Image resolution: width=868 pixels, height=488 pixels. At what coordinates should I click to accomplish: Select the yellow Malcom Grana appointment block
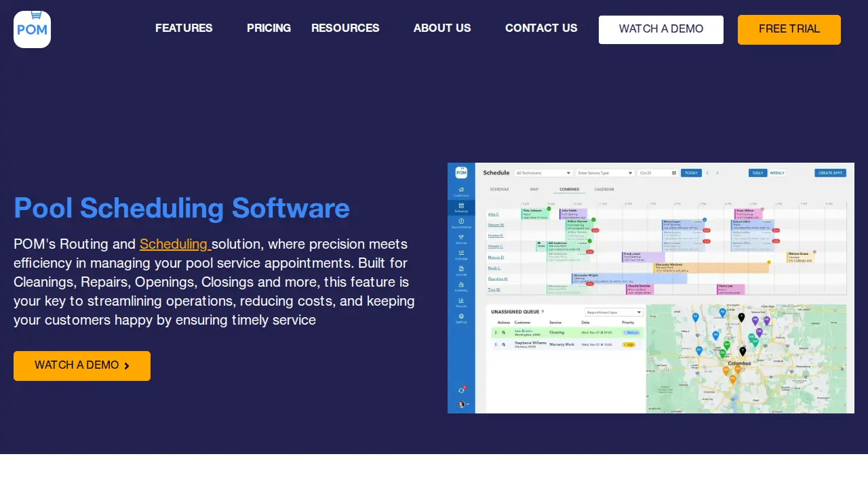click(800, 258)
